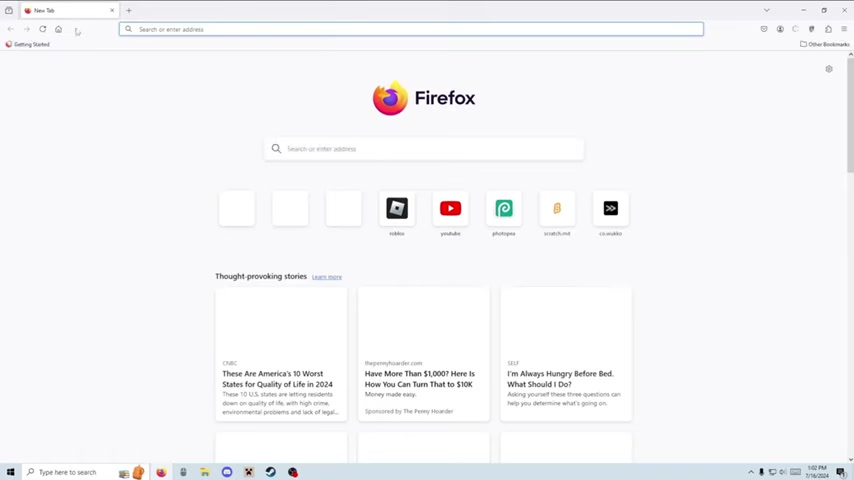Click the Learn more link
The image size is (854, 480).
326,277
